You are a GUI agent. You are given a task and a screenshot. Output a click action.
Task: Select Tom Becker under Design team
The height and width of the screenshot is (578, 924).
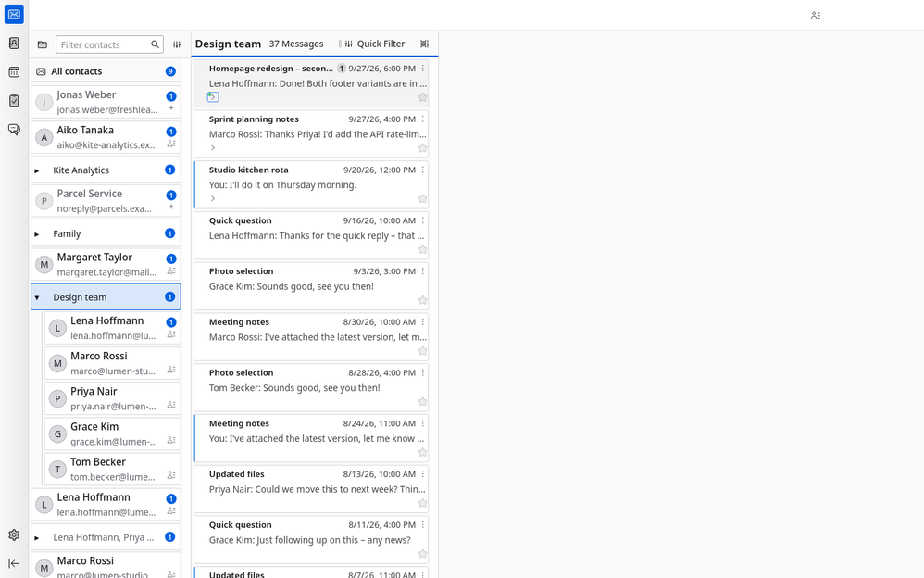[x=113, y=470]
